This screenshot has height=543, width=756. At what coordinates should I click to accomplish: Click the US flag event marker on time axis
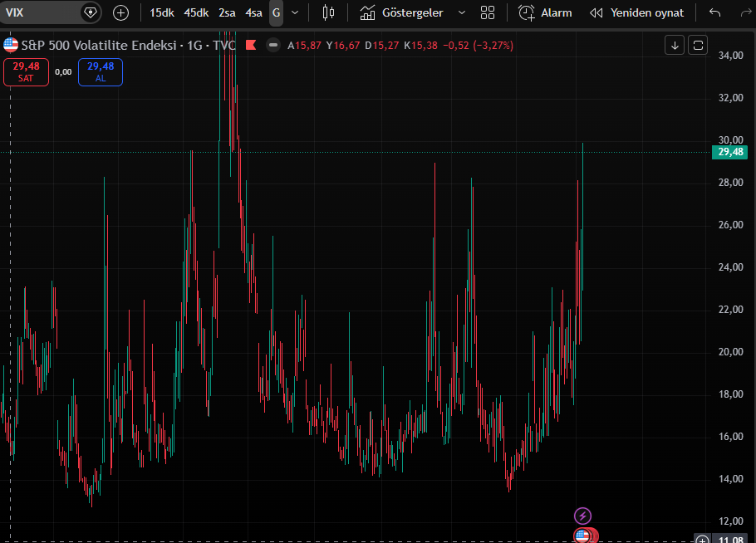tap(582, 536)
